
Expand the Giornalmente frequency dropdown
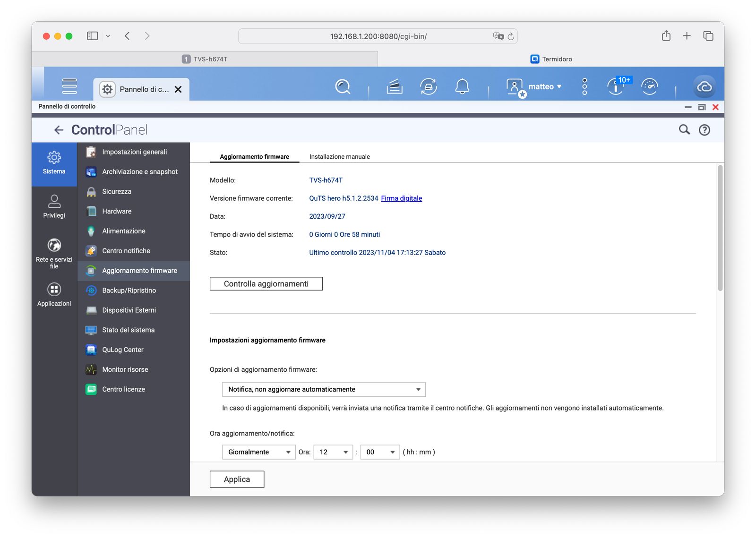pos(258,452)
